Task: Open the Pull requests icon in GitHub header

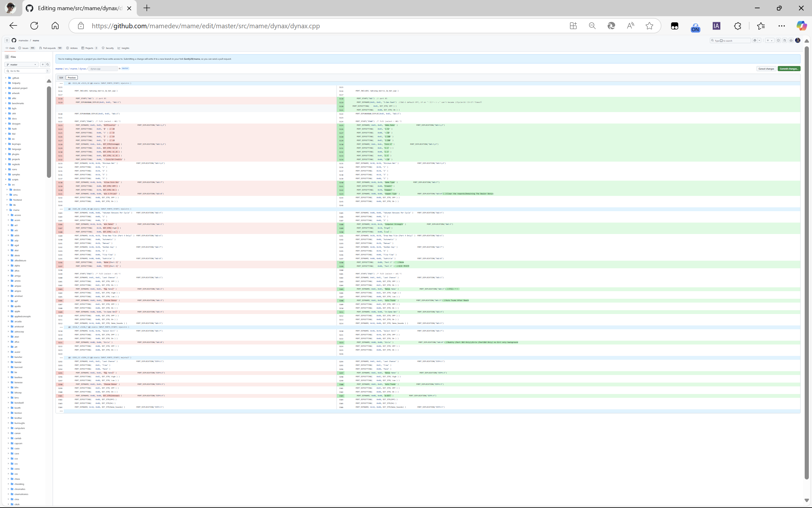Action: pos(785,40)
